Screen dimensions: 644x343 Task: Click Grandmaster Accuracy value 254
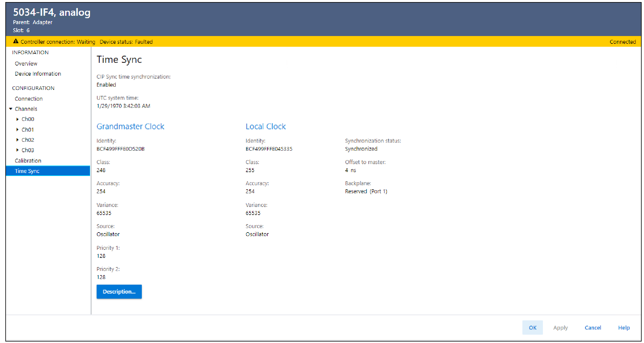tap(101, 191)
